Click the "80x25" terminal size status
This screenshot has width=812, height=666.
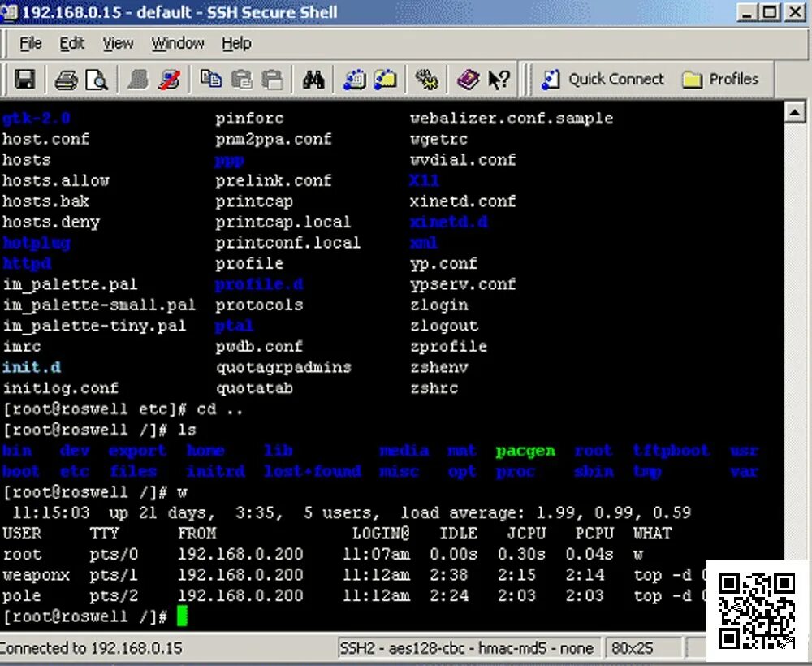[x=632, y=648]
